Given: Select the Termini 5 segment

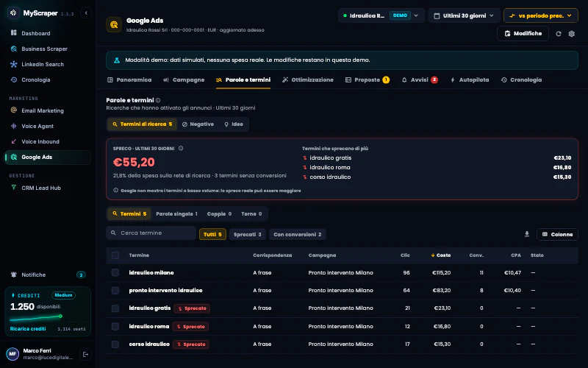Looking at the screenshot, I should point(129,214).
